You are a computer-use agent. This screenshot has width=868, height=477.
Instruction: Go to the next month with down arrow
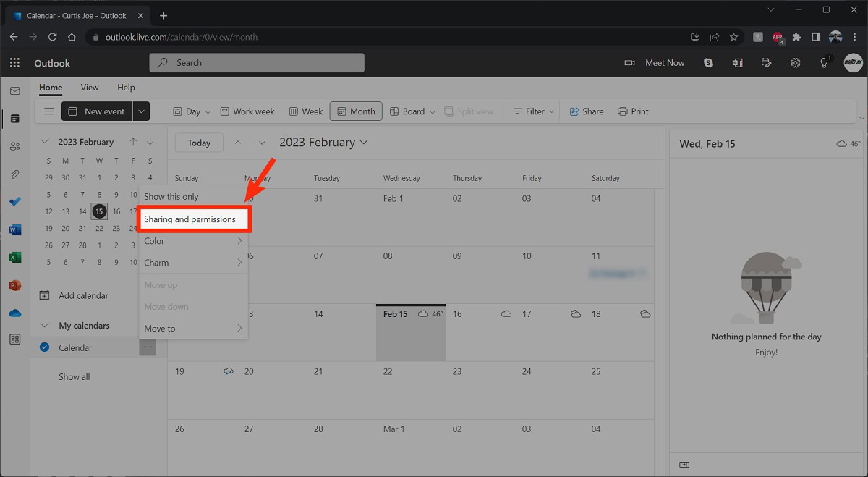click(x=262, y=143)
